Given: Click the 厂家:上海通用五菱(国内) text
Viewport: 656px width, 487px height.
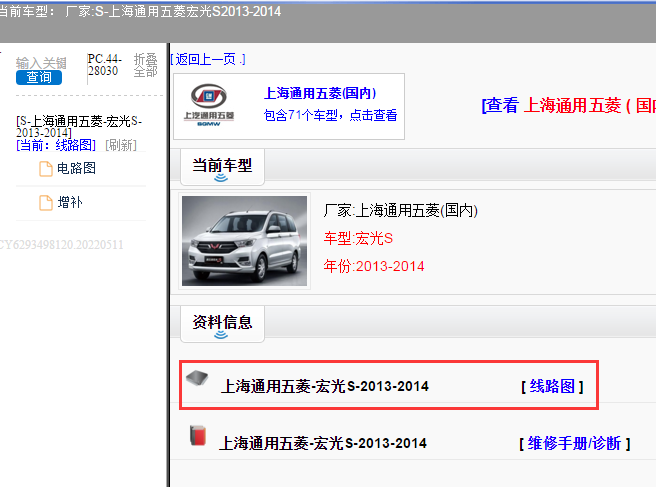Looking at the screenshot, I should [x=400, y=210].
